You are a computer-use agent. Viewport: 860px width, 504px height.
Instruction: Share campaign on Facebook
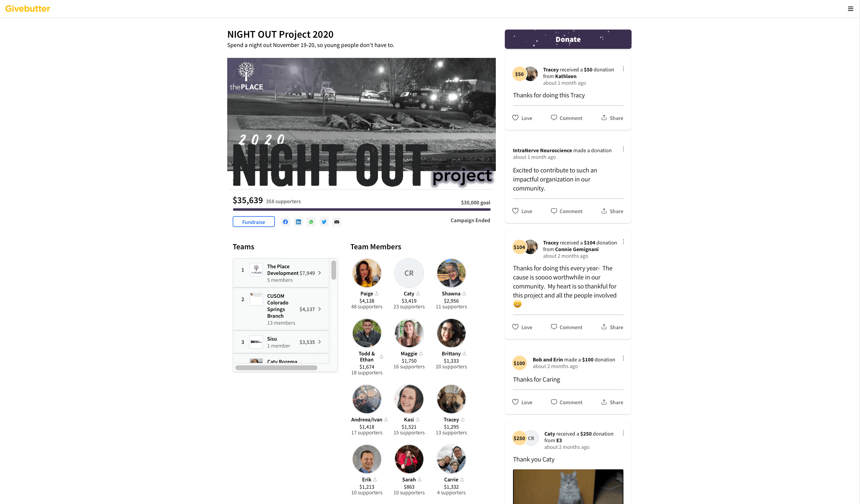coord(285,222)
